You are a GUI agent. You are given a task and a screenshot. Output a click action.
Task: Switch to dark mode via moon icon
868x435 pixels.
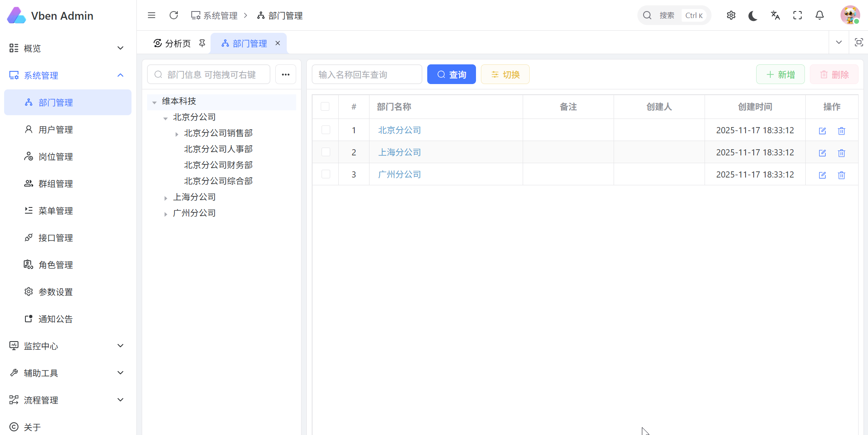tap(753, 16)
